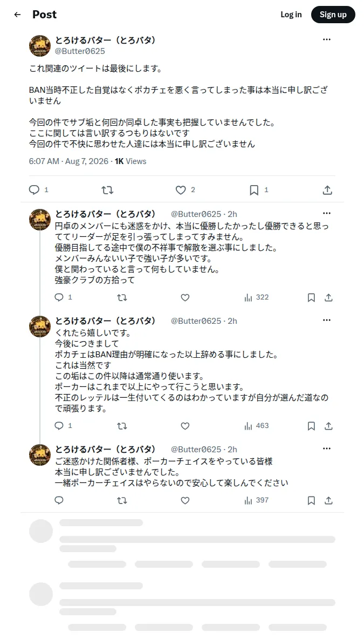
Task: Bookmark the reply with 463 views
Action: pos(311,426)
